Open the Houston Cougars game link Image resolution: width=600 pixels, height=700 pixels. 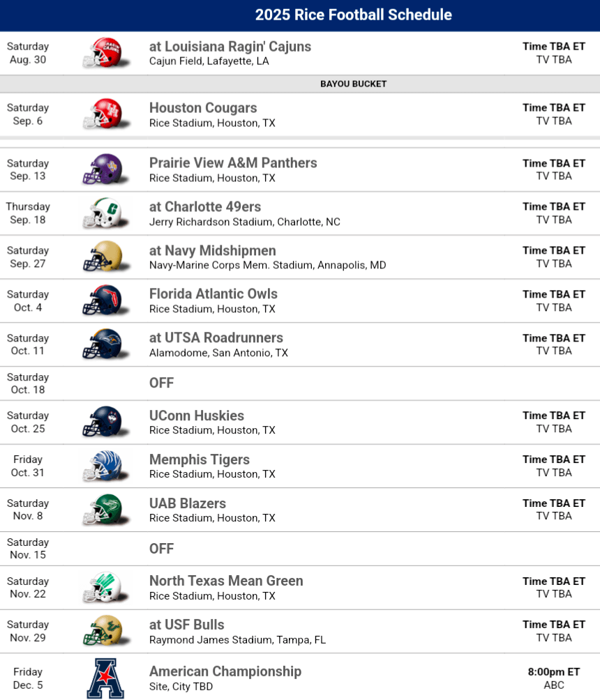coord(203,108)
